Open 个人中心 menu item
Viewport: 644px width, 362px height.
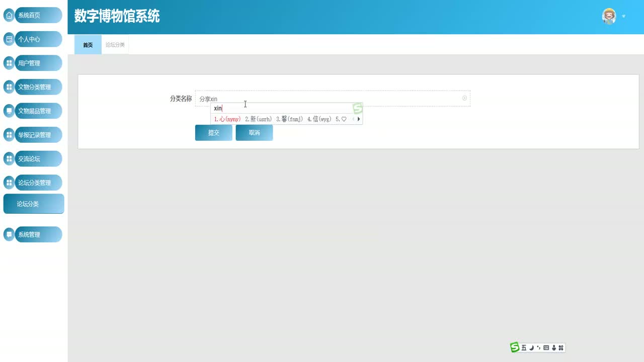[38, 39]
